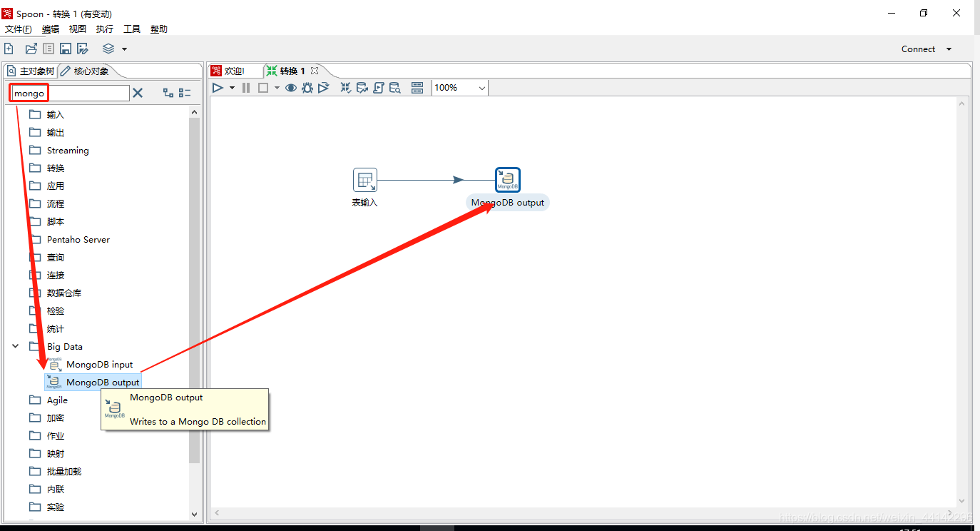Select the 流程 folder
The image size is (980, 531).
[x=46, y=203]
